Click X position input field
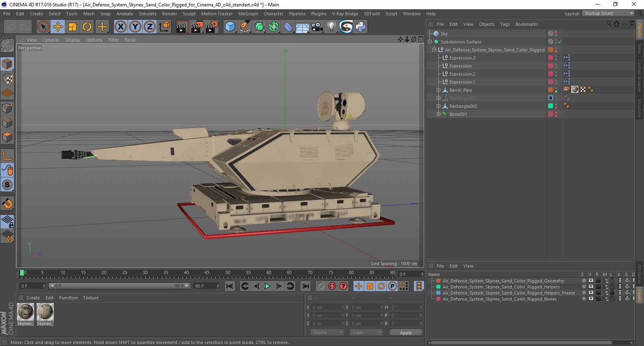 (328, 307)
